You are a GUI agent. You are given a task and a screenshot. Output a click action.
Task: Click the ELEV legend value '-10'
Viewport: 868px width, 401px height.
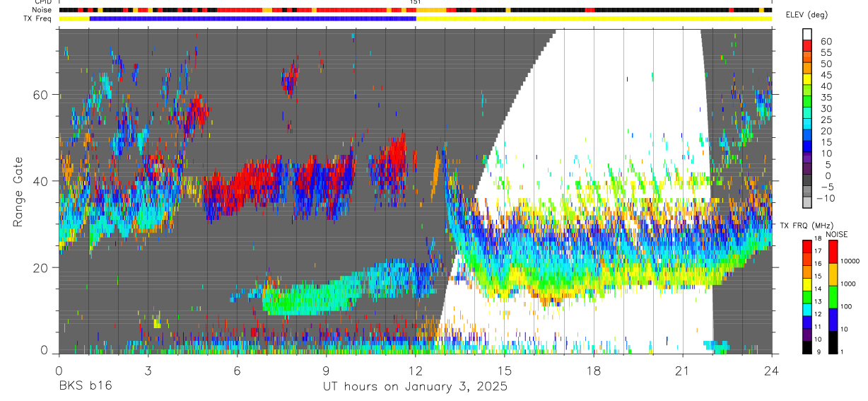click(x=826, y=199)
